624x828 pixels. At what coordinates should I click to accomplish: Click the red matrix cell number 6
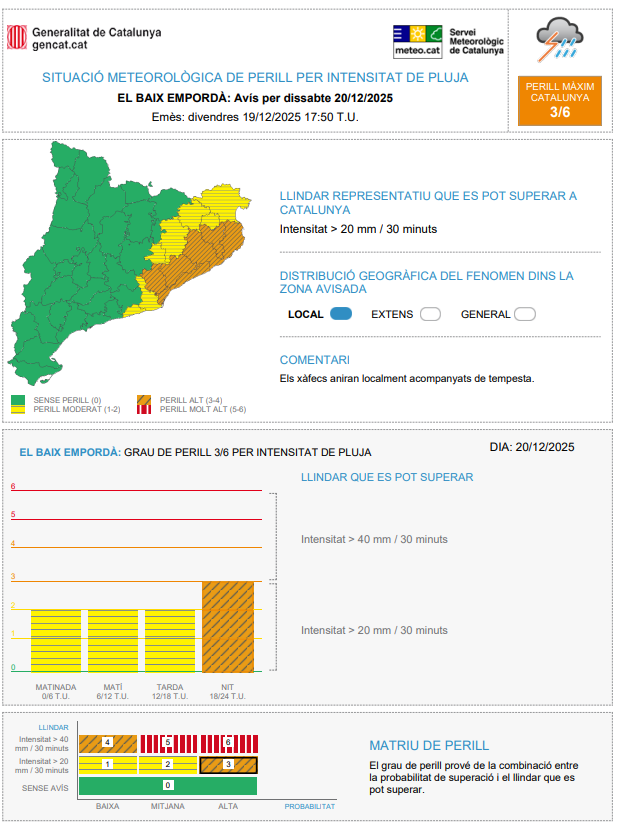(228, 743)
